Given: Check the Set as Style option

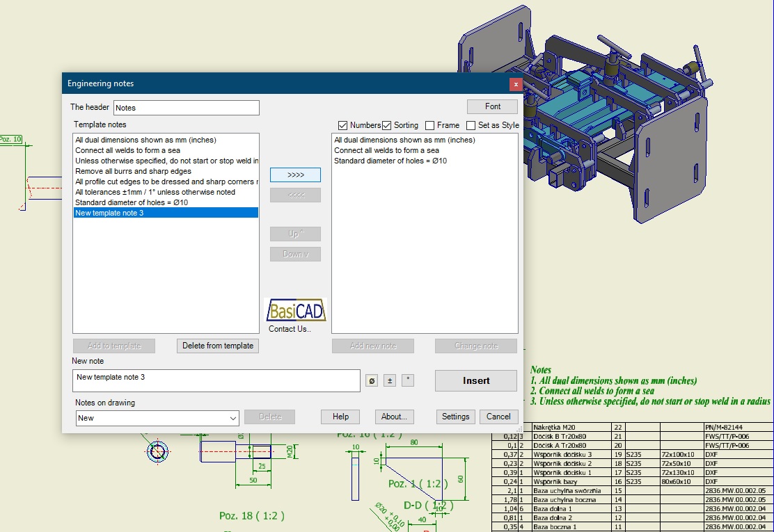Looking at the screenshot, I should point(471,125).
